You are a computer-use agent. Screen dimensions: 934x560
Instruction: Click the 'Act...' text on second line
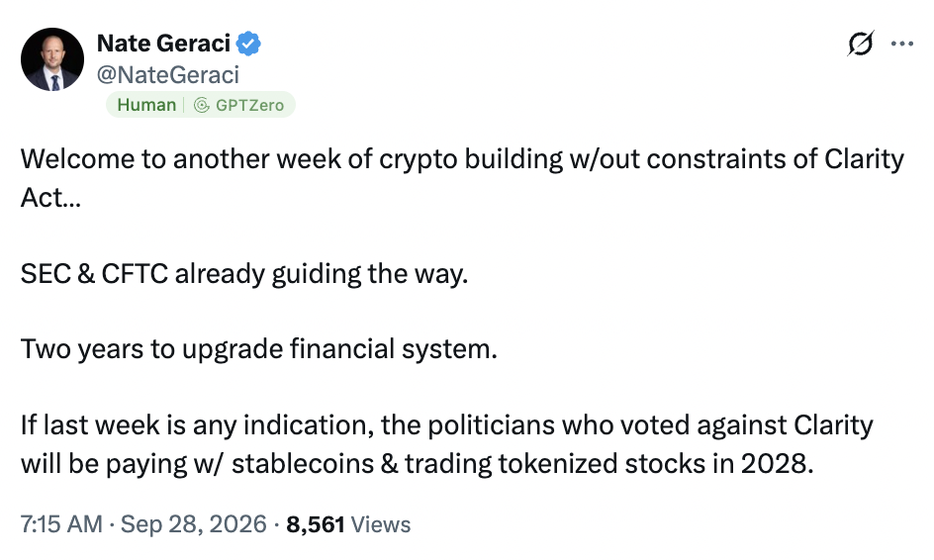[50, 198]
